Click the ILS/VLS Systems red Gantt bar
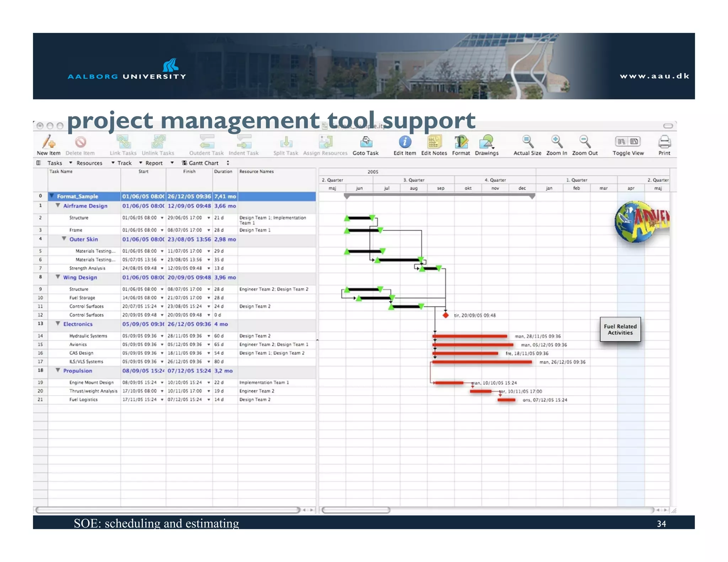The image size is (728, 562). click(x=482, y=362)
